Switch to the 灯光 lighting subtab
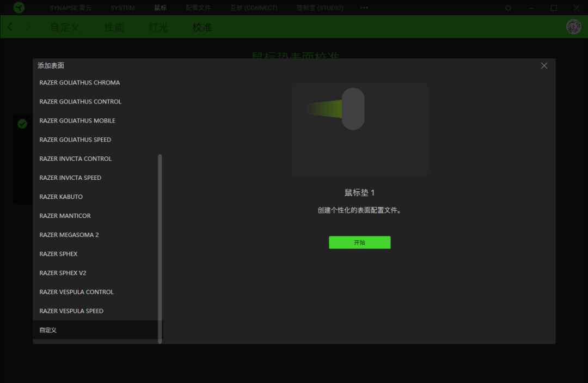Image resolution: width=588 pixels, height=383 pixels. pos(158,27)
